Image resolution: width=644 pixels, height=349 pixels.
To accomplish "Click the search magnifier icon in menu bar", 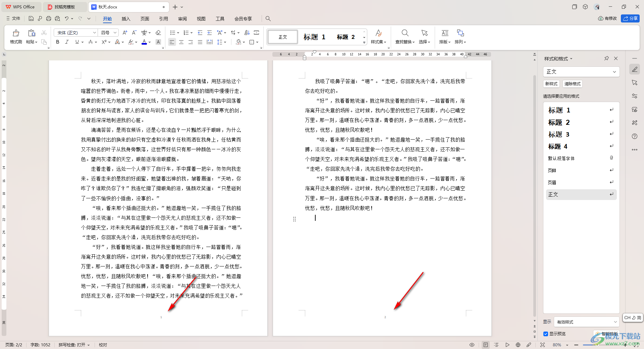I will click(268, 19).
